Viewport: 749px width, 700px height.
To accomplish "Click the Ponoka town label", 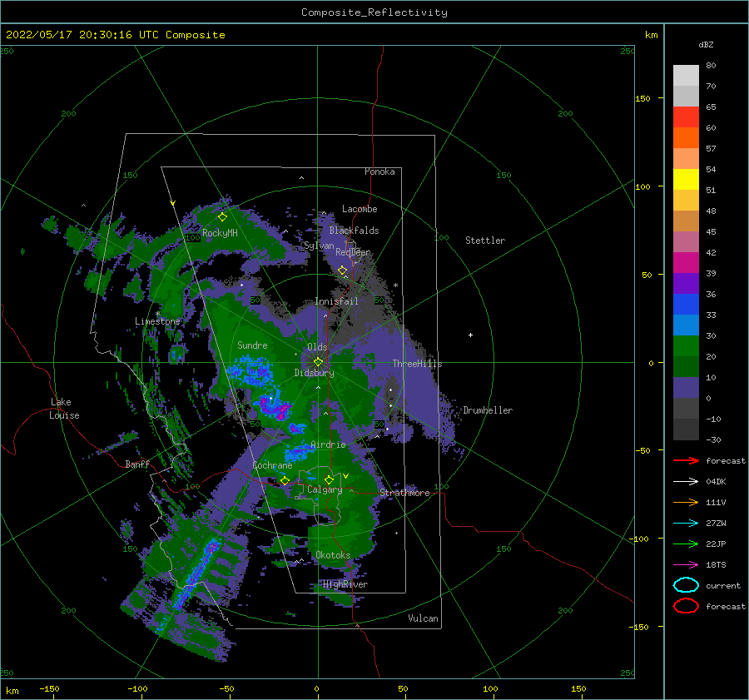I will coord(379,171).
